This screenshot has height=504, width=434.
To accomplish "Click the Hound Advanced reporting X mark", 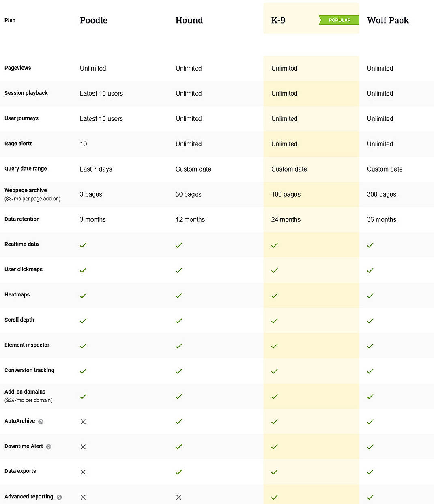I will pyautogui.click(x=178, y=497).
